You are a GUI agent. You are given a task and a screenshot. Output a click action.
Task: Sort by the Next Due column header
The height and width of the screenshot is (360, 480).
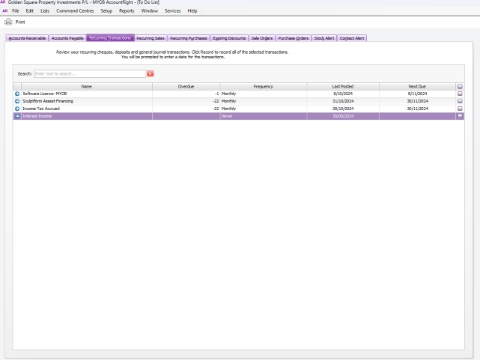(x=417, y=86)
